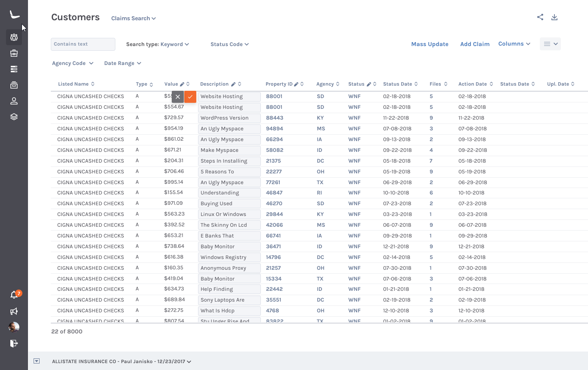This screenshot has width=588, height=370.
Task: Open the megaphone announcements icon
Action: click(14, 311)
